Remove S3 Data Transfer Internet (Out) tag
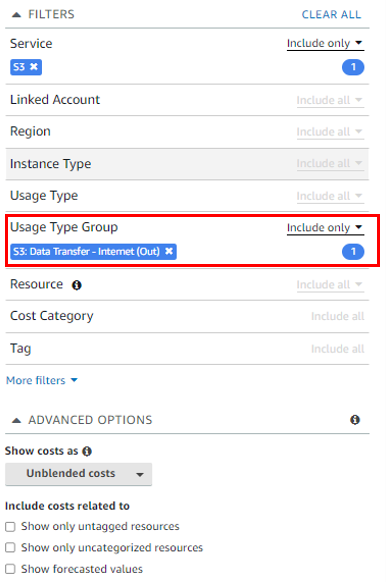 click(x=169, y=251)
